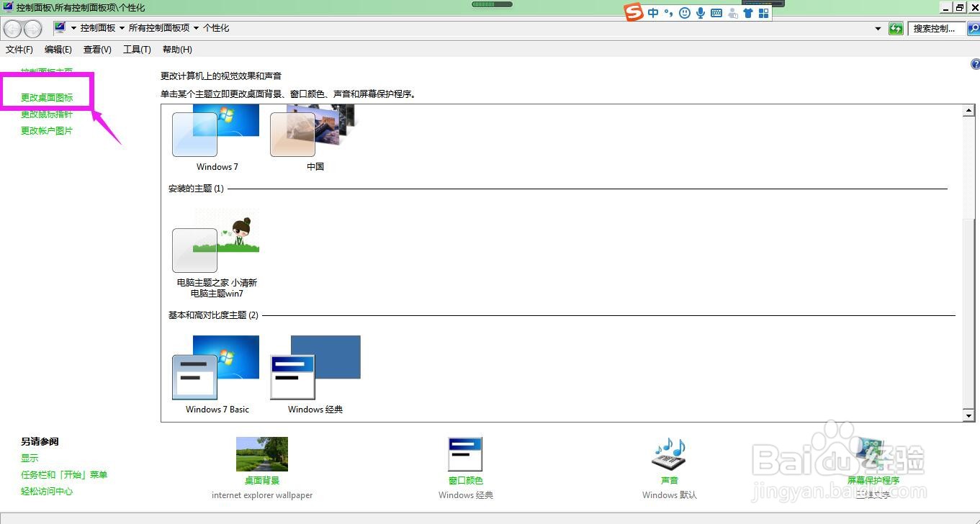Open the emoji smiley on IME bar
This screenshot has width=980, height=524.
tap(684, 13)
